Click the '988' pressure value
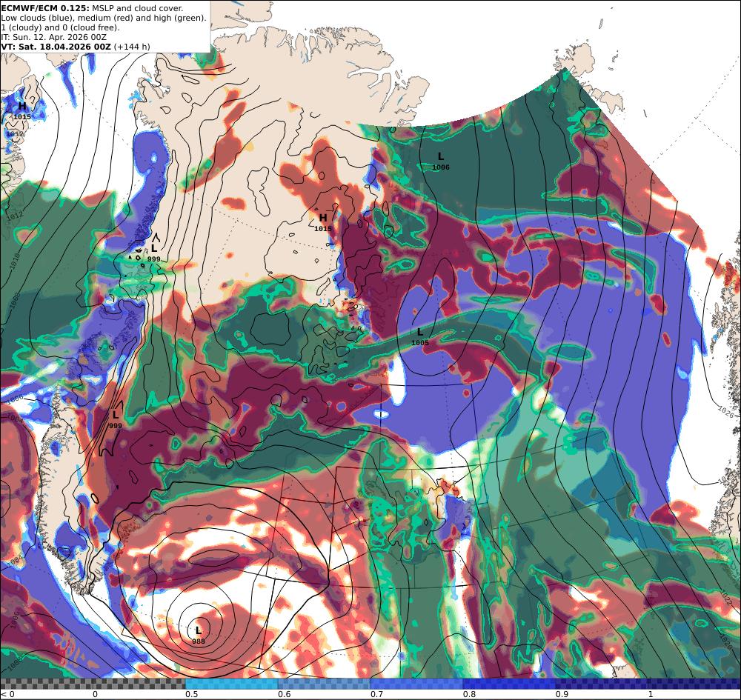The height and width of the screenshot is (700, 741). click(199, 641)
